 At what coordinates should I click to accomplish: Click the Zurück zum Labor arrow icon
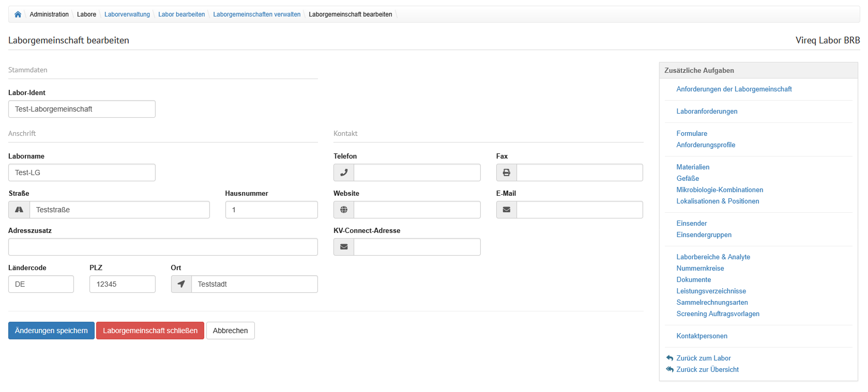click(670, 358)
